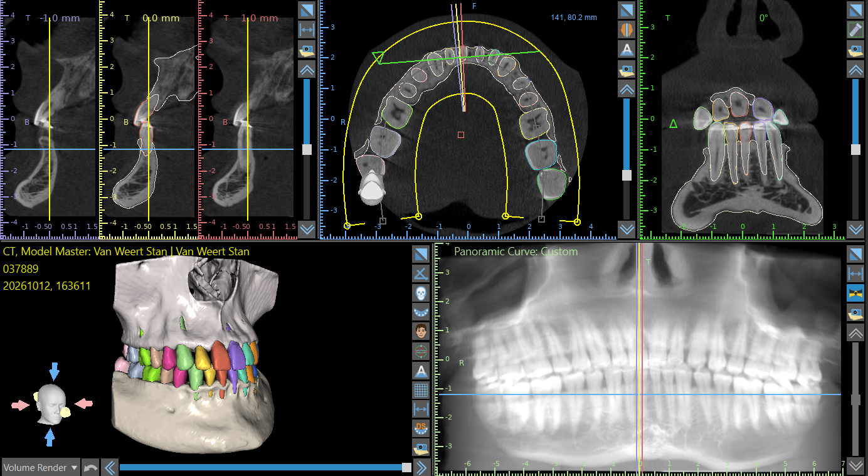
Task: Step down with cross-section double chevron down
Action: point(307,229)
